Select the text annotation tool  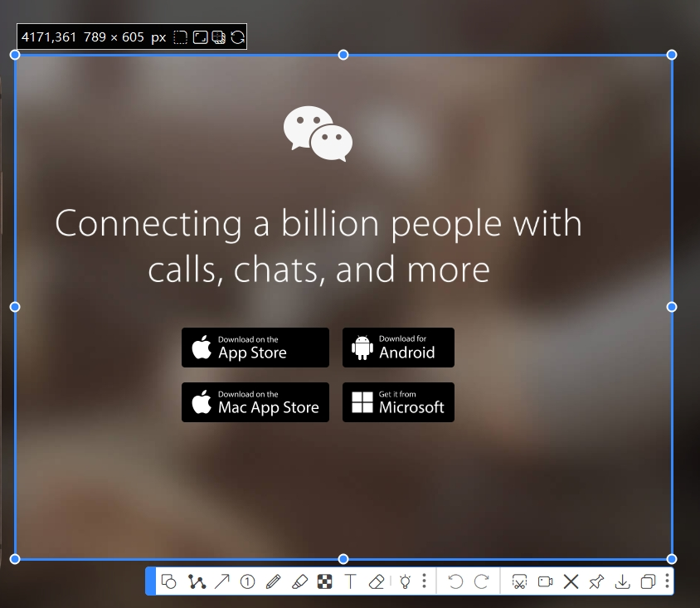point(350,581)
